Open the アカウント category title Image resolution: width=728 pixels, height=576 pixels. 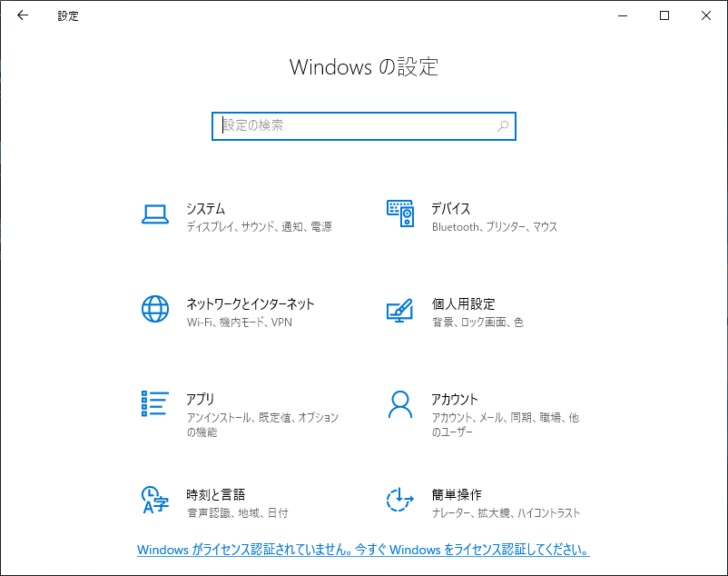tap(455, 399)
